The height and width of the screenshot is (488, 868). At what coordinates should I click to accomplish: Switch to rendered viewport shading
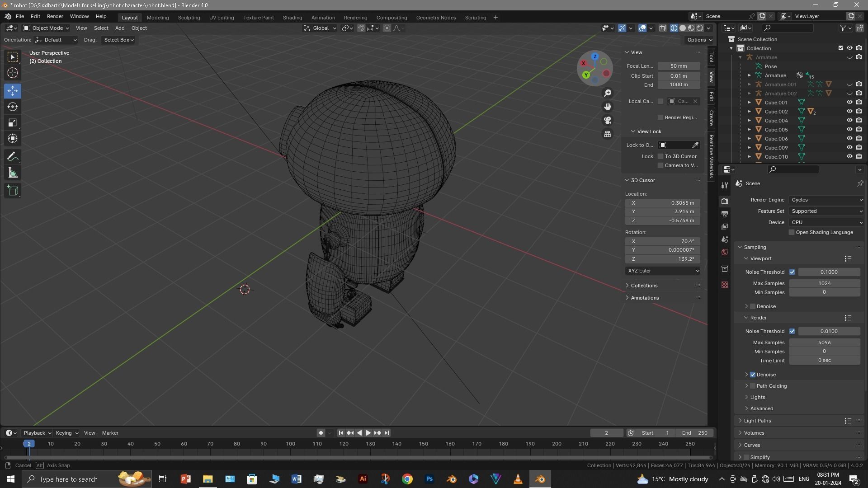point(700,28)
